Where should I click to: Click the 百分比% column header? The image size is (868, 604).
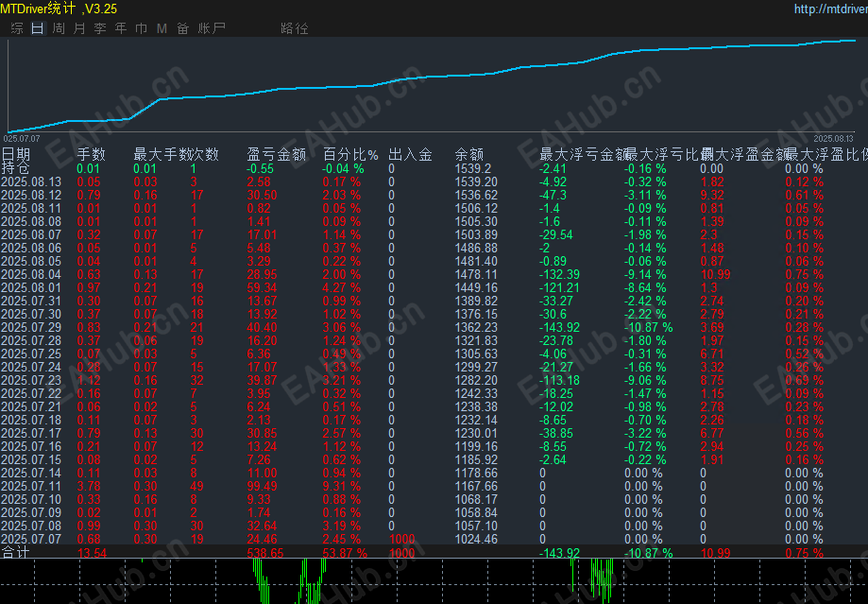click(350, 155)
